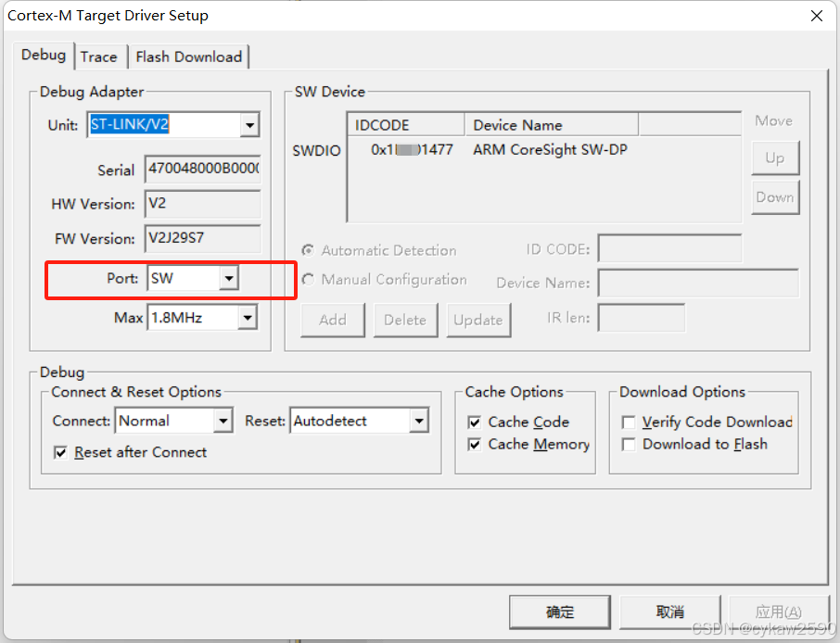Select the Debug tab
This screenshot has height=643, width=840.
(x=44, y=56)
